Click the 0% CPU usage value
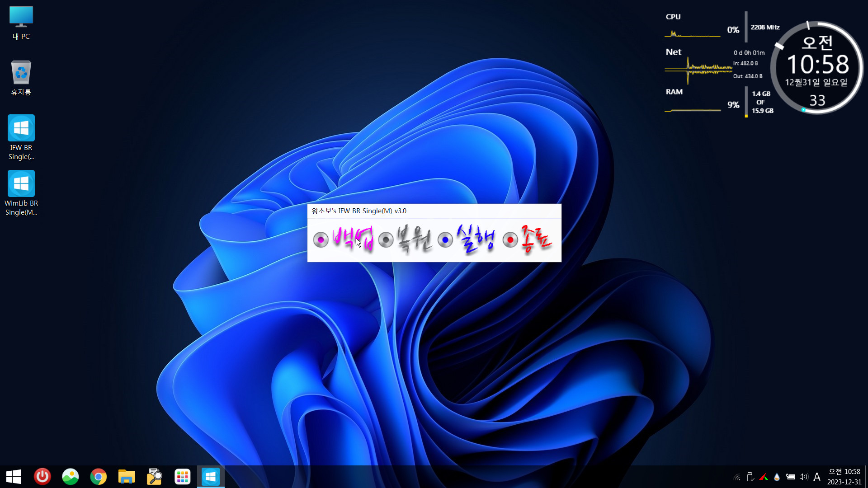 coord(733,30)
